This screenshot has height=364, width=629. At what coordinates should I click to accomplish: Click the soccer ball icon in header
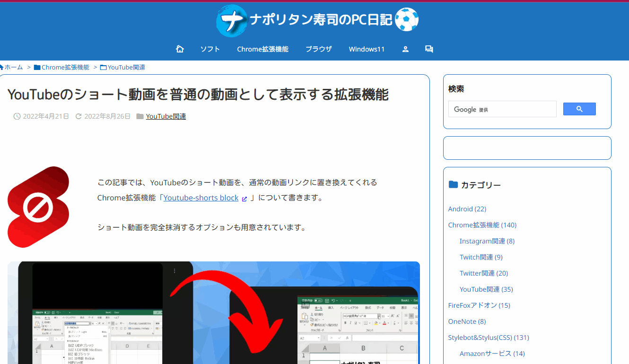(x=406, y=19)
